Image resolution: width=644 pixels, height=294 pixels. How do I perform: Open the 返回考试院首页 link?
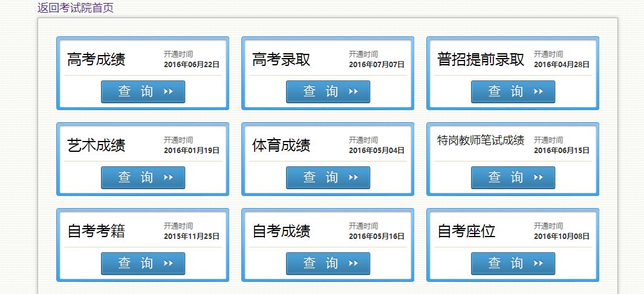[x=76, y=8]
